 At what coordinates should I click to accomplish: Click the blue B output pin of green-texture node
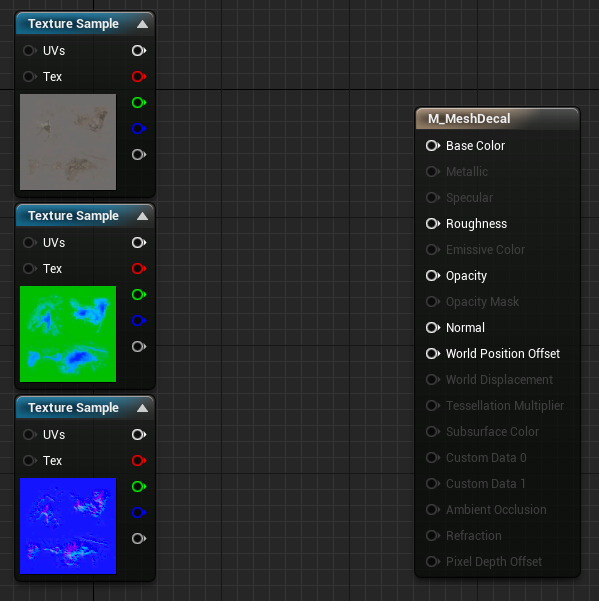click(x=139, y=320)
